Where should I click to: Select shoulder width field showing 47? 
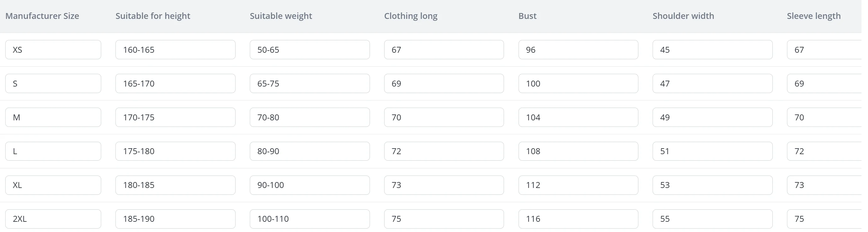point(712,83)
